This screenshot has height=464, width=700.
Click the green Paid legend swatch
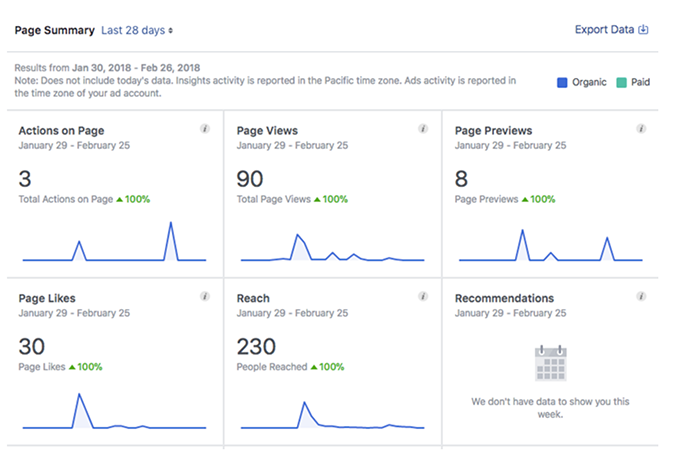(621, 82)
